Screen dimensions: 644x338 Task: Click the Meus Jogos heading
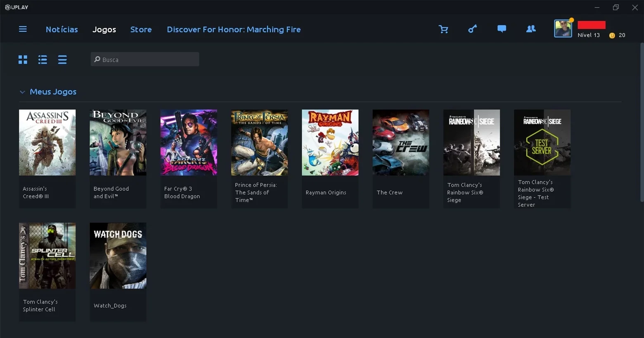coord(53,92)
